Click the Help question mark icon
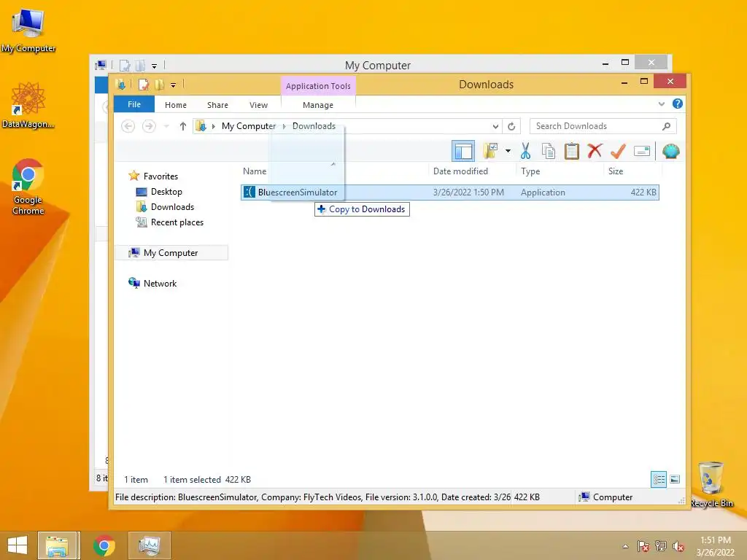 click(x=678, y=104)
